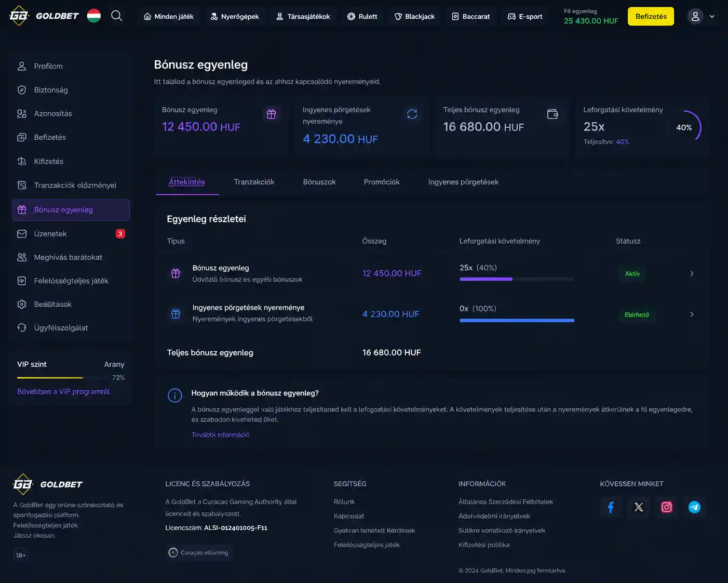
Task: Open the Facebook social icon
Action: 611,507
